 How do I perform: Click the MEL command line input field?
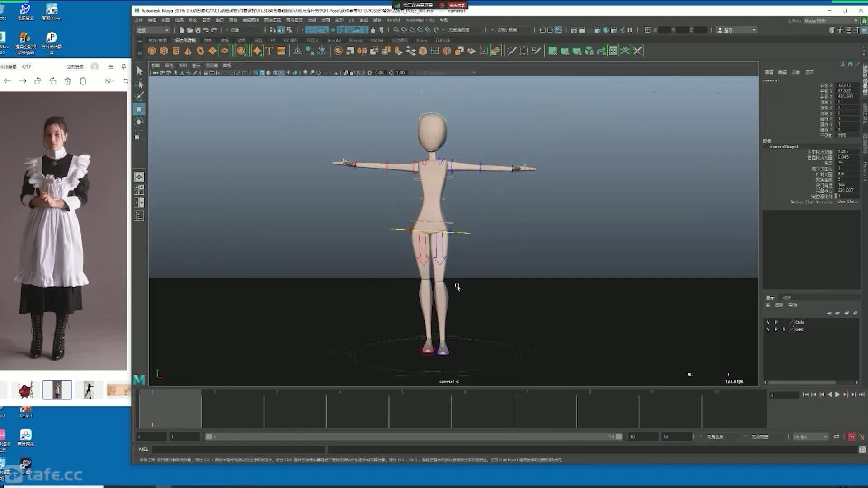(238, 449)
